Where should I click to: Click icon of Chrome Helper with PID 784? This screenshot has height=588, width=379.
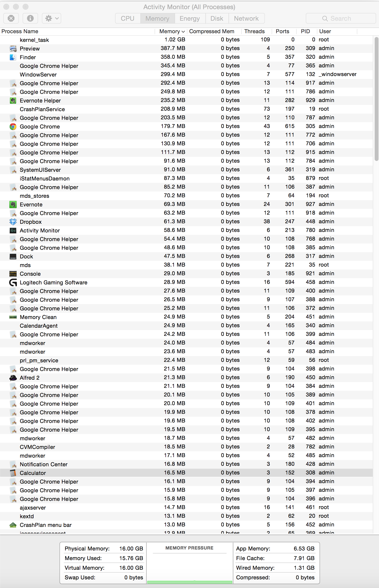(13, 161)
